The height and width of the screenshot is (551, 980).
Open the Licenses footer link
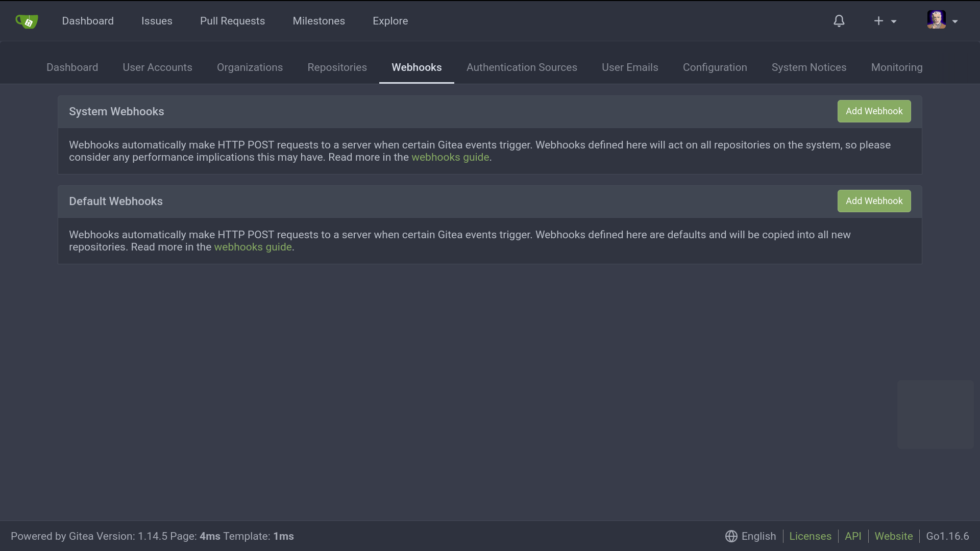(810, 536)
